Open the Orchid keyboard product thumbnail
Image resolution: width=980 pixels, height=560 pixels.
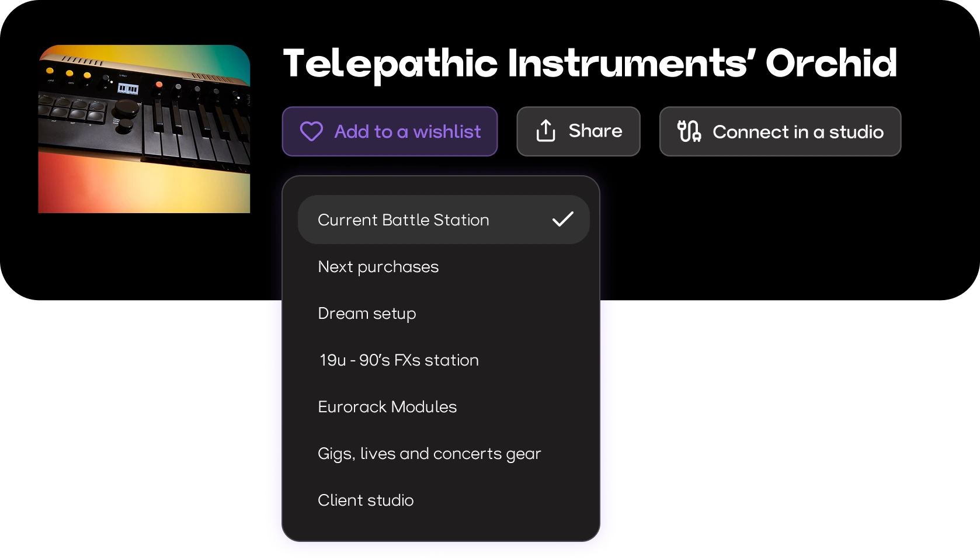coord(144,129)
